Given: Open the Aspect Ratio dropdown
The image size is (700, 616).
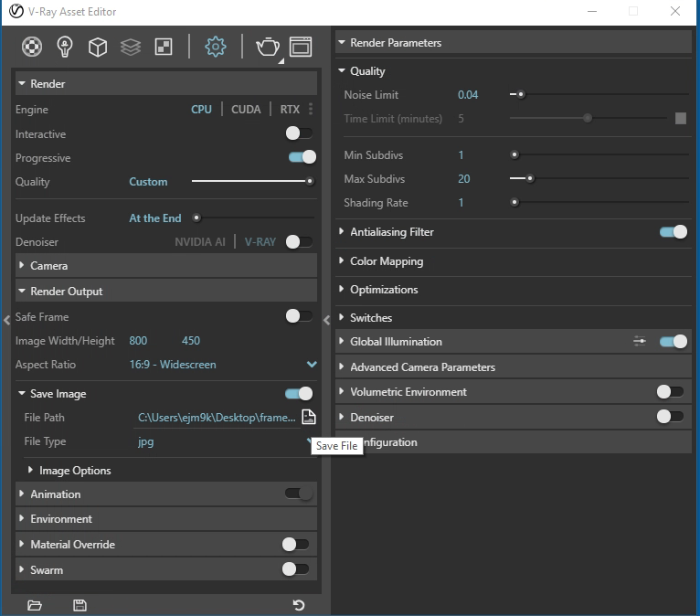Looking at the screenshot, I should click(x=312, y=365).
